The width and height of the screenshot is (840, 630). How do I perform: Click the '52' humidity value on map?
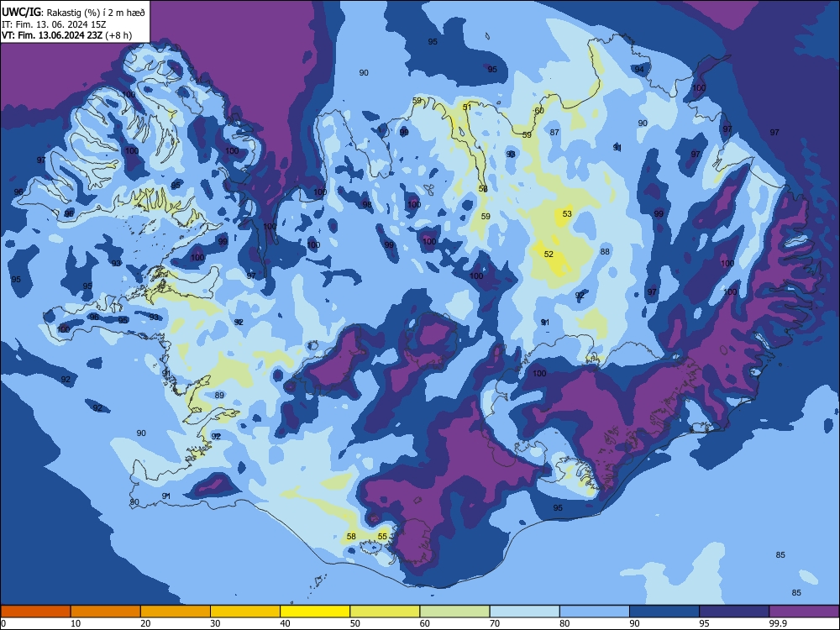[x=549, y=254]
